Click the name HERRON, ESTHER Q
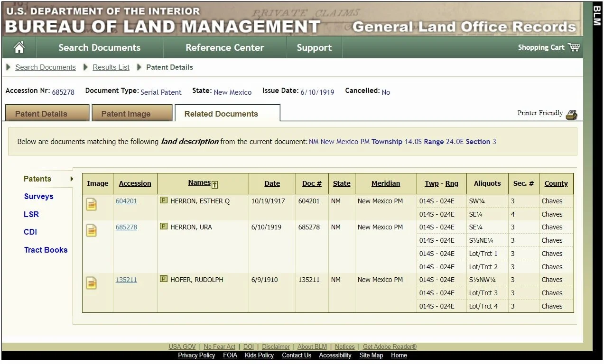Image resolution: width=604 pixels, height=364 pixels. click(x=200, y=201)
